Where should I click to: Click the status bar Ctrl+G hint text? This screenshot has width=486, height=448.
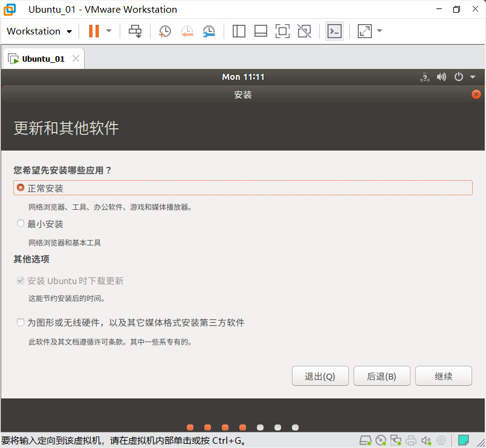click(124, 441)
